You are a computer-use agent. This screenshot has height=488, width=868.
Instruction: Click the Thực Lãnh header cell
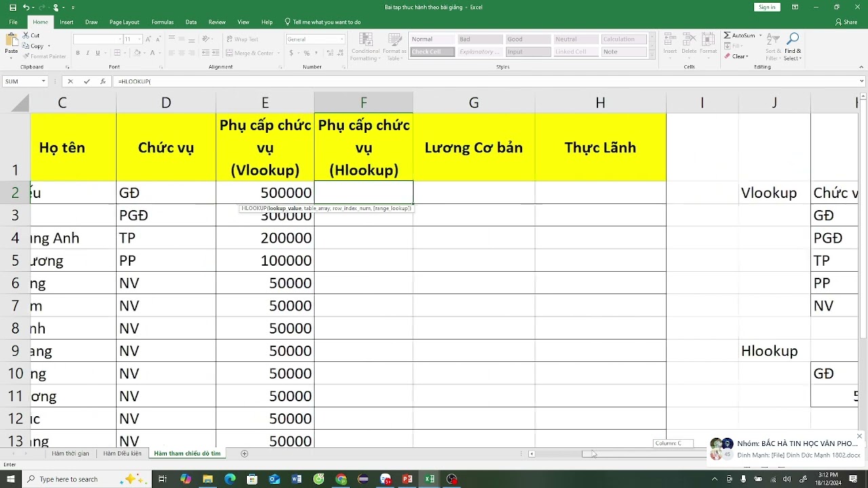pyautogui.click(x=600, y=147)
